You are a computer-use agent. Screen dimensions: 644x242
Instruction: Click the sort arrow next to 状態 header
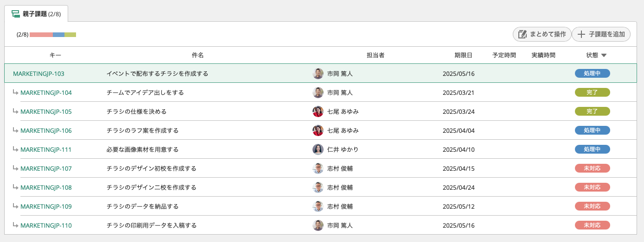[604, 56]
